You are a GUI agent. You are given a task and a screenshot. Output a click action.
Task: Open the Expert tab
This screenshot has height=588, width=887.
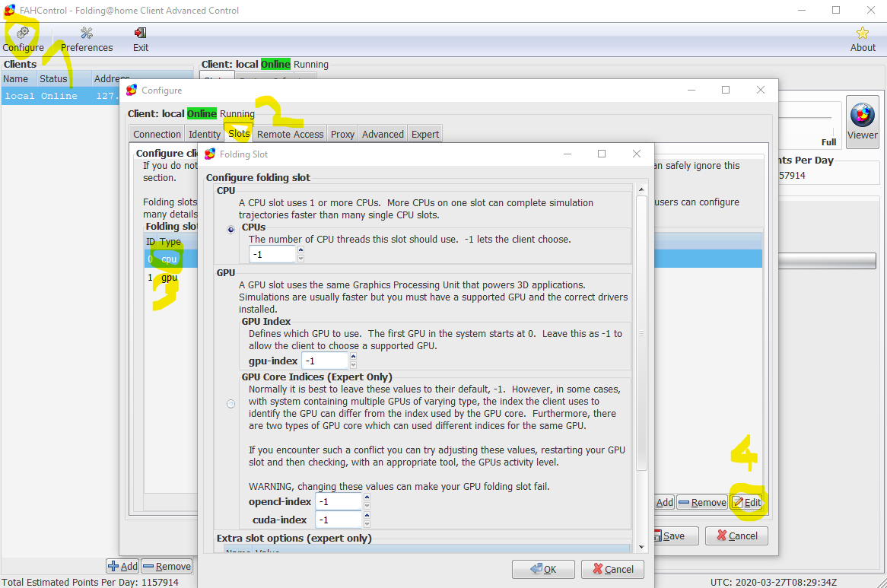click(424, 134)
